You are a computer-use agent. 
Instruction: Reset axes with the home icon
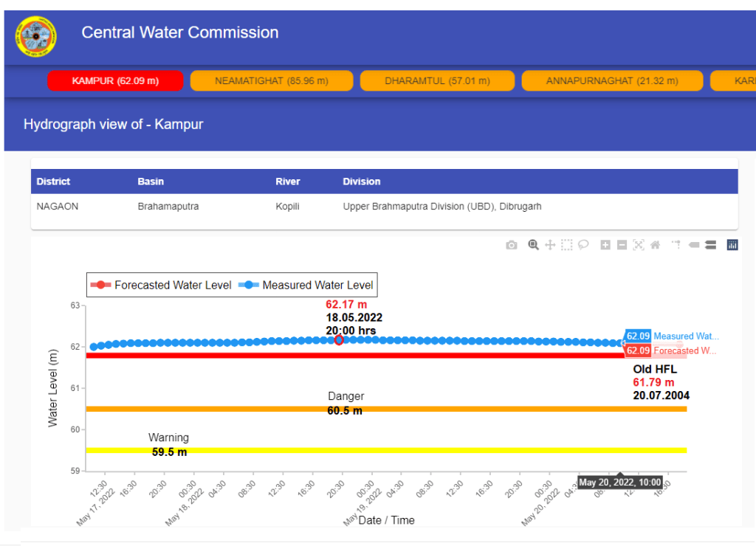coord(655,245)
